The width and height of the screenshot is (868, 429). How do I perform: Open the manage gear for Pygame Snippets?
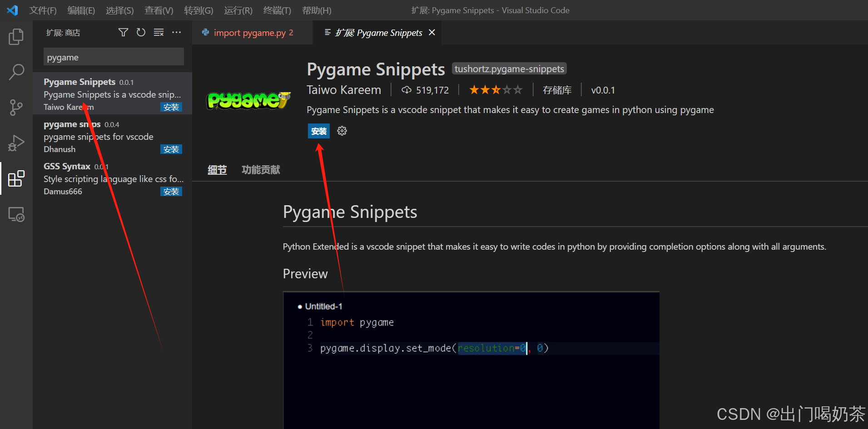click(x=342, y=131)
